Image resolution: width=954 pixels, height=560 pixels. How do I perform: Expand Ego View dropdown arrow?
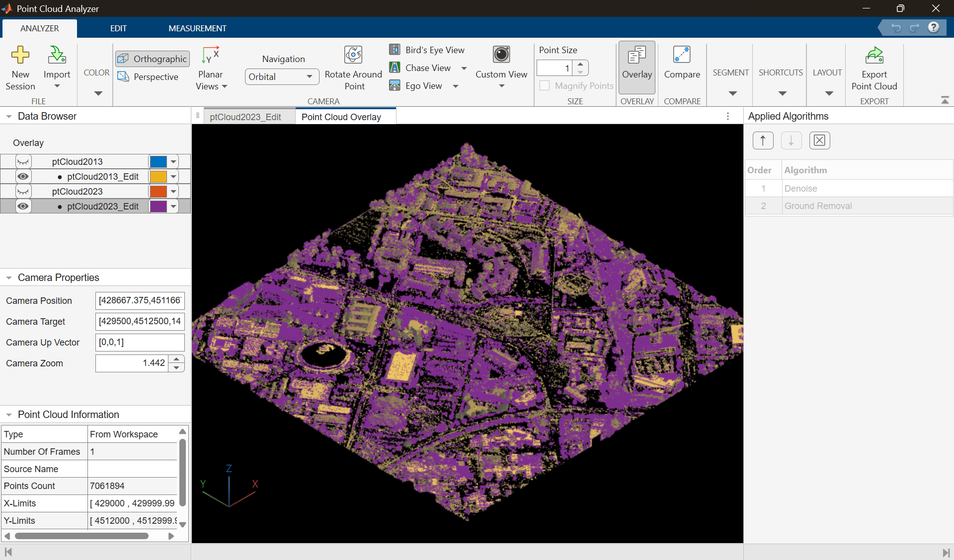point(456,86)
